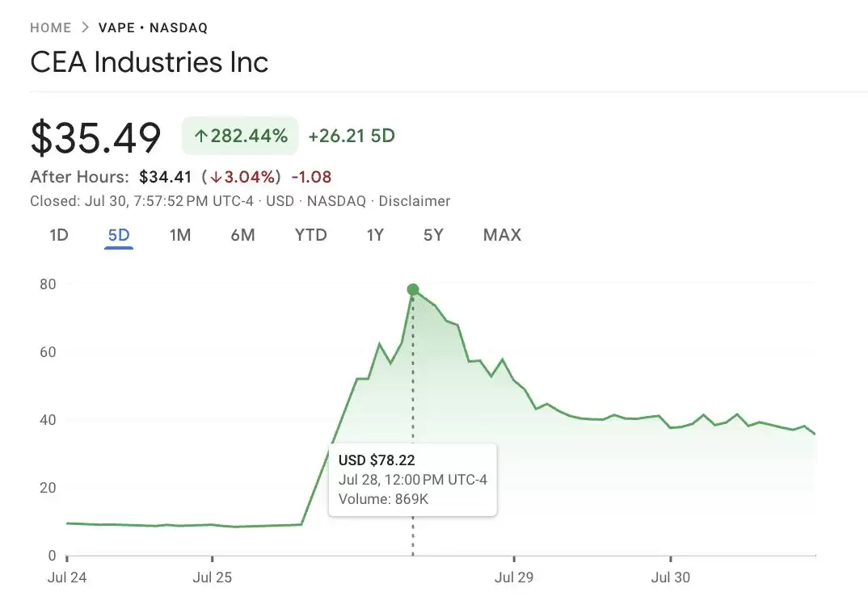
Task: Click the Jul 30 axis label
Action: (x=671, y=577)
